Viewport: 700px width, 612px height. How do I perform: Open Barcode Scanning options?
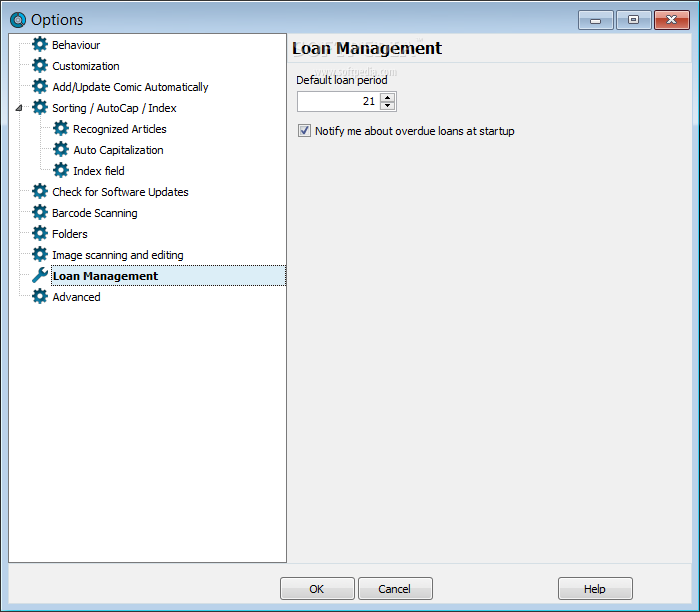(x=95, y=213)
